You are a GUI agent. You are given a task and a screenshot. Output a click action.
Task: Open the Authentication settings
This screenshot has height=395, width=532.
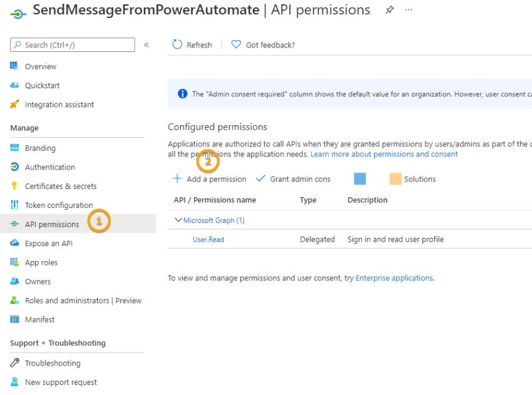pyautogui.click(x=50, y=167)
